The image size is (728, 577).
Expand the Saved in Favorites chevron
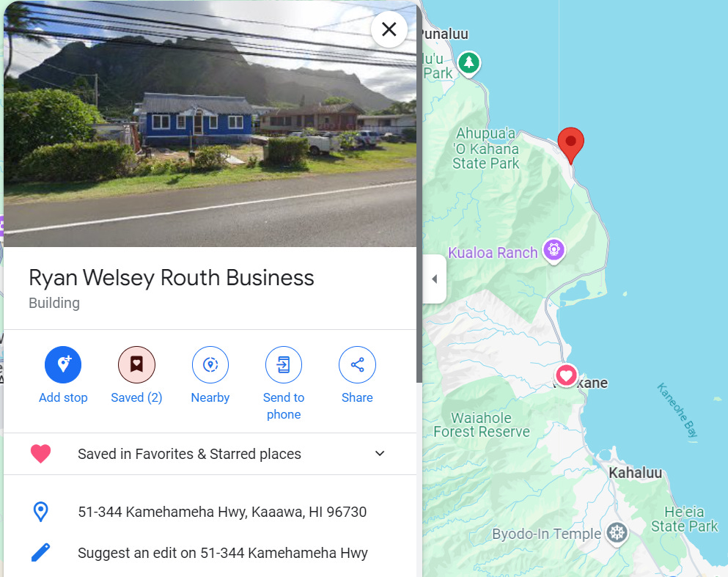pyautogui.click(x=380, y=454)
